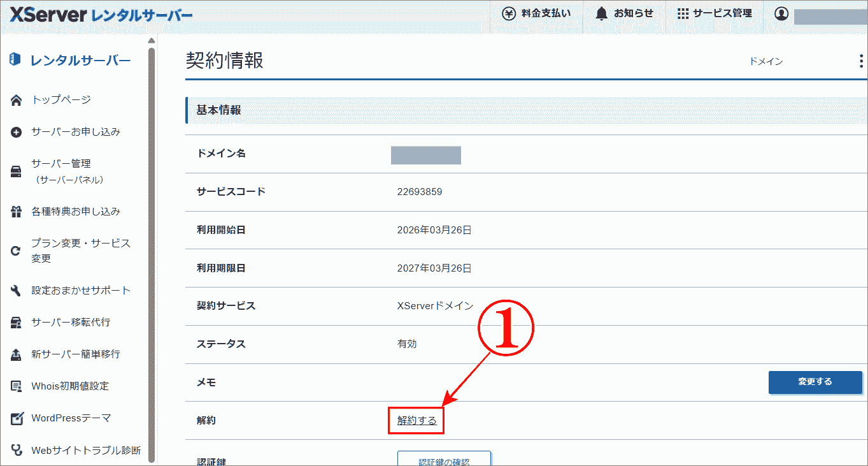Click the 解約 row label
The image size is (868, 466).
[206, 420]
